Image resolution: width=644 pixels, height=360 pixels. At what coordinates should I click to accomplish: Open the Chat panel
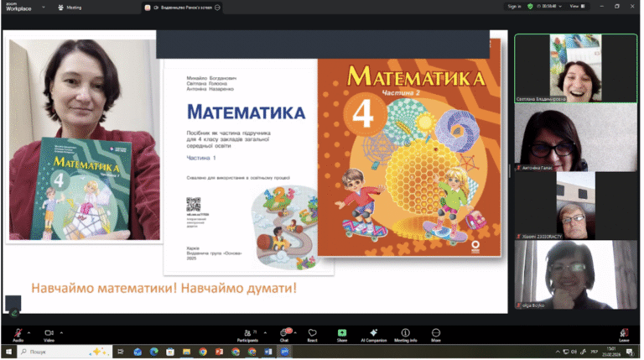pos(285,337)
